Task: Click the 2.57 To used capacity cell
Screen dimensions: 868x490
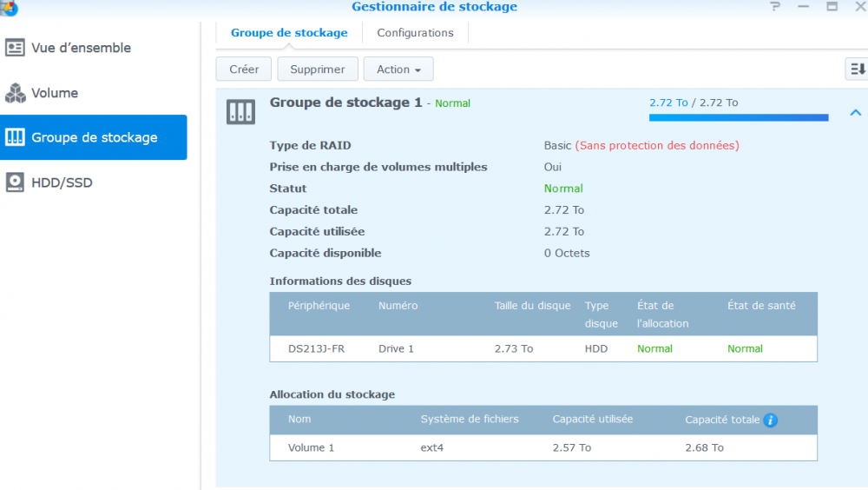Action: click(571, 447)
